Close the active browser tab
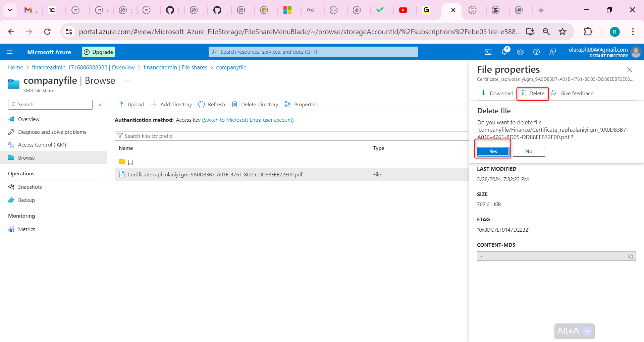Image resolution: width=644 pixels, height=342 pixels. (x=453, y=10)
